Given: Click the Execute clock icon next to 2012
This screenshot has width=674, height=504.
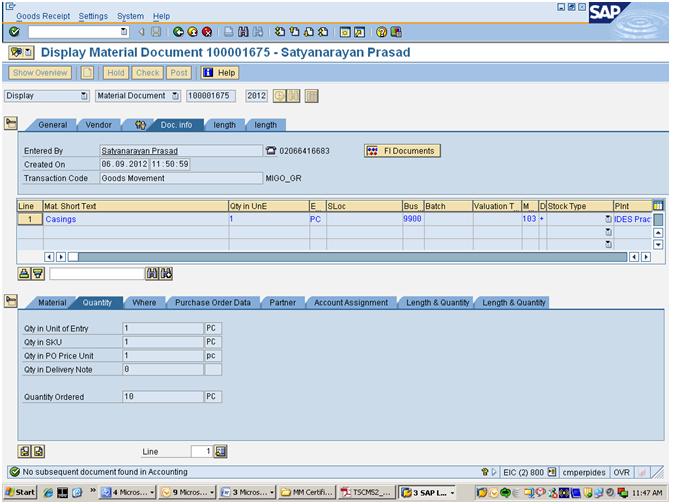Looking at the screenshot, I should 279,96.
